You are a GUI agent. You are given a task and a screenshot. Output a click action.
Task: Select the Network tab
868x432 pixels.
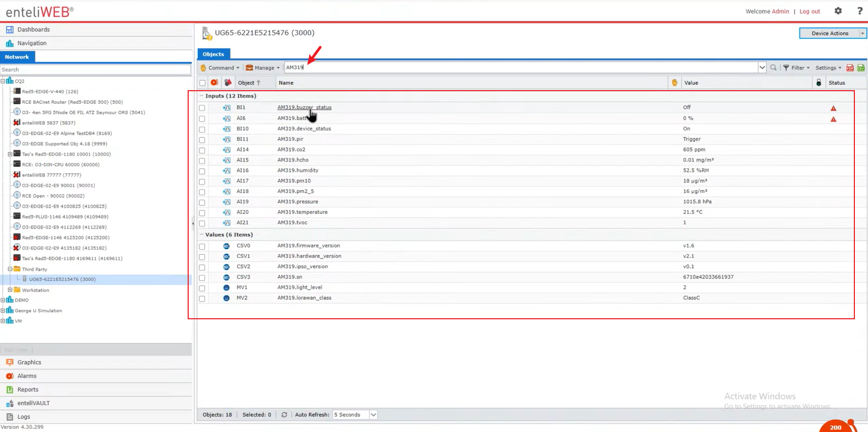17,57
